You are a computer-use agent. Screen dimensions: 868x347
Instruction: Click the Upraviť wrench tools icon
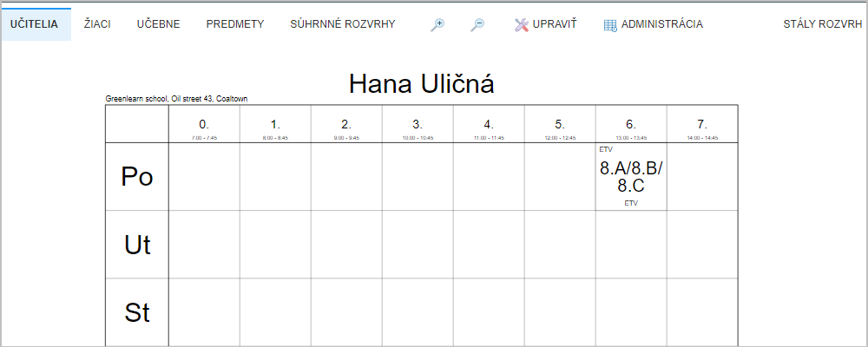522,24
